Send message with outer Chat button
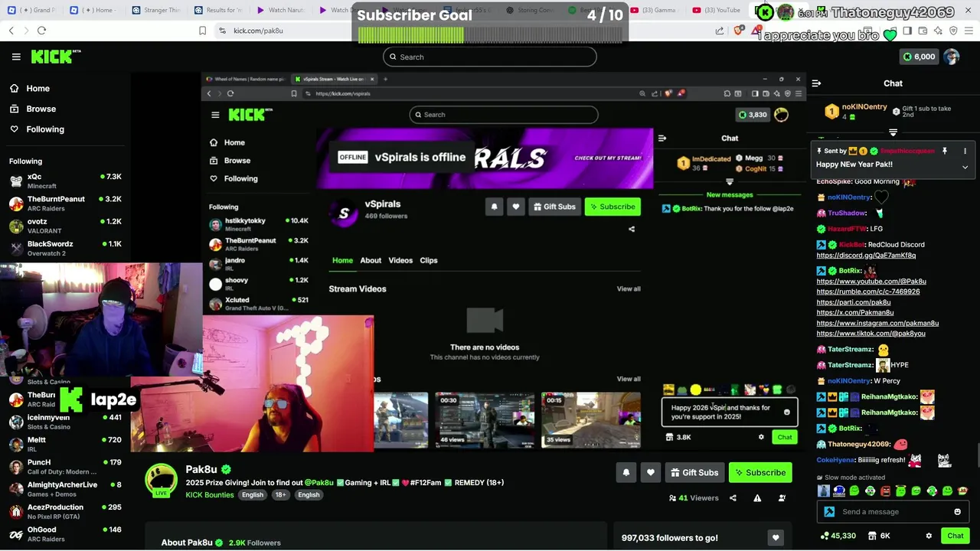 [x=955, y=536]
